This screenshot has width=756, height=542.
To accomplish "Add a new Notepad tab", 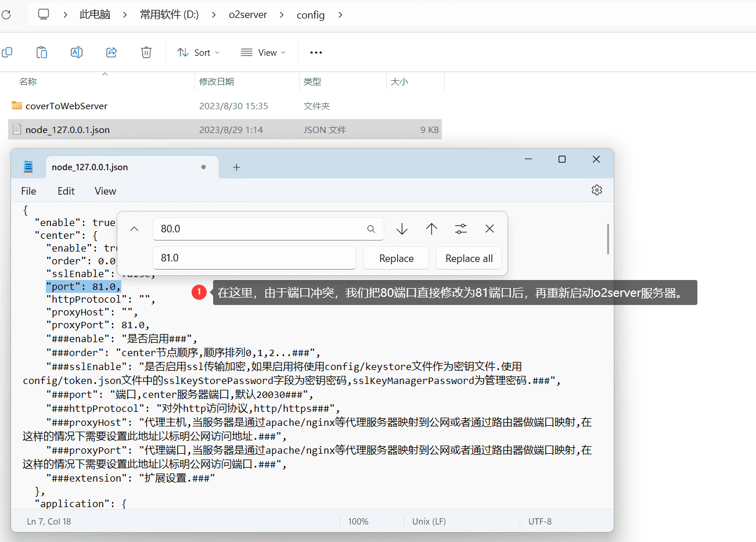I will pyautogui.click(x=236, y=167).
